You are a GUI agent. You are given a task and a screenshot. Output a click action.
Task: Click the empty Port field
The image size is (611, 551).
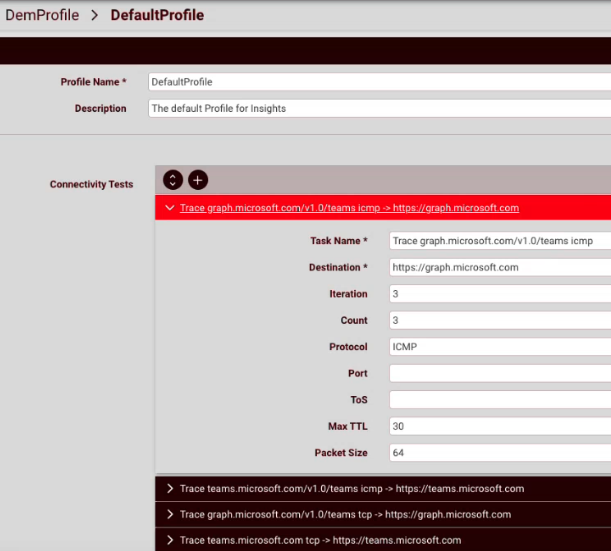pos(499,373)
